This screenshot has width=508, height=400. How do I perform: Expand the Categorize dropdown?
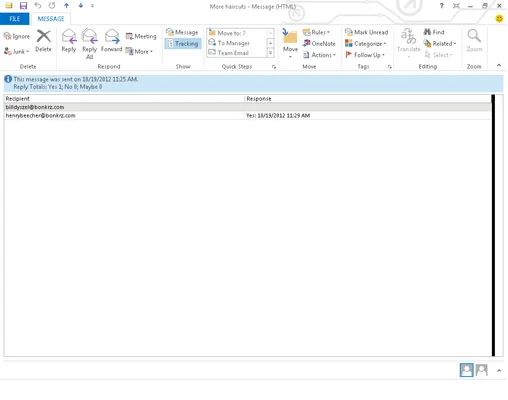[366, 43]
